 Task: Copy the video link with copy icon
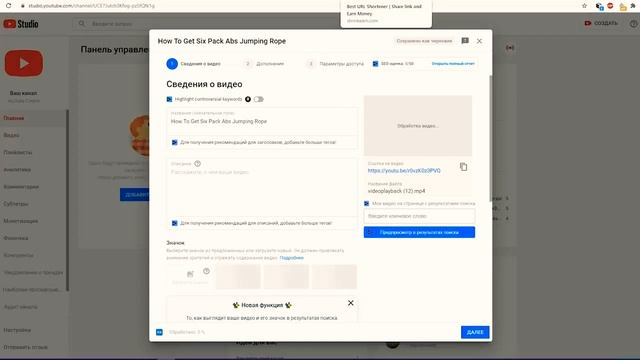(x=463, y=167)
